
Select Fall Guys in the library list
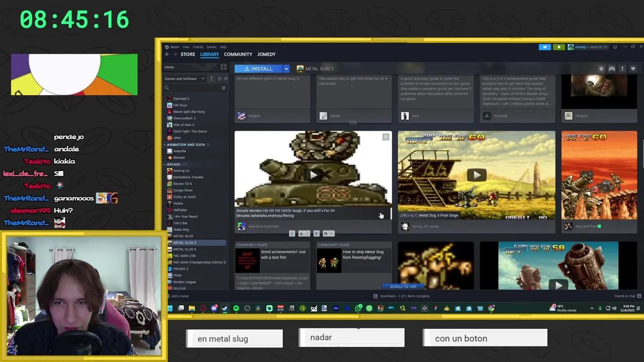tap(180, 105)
